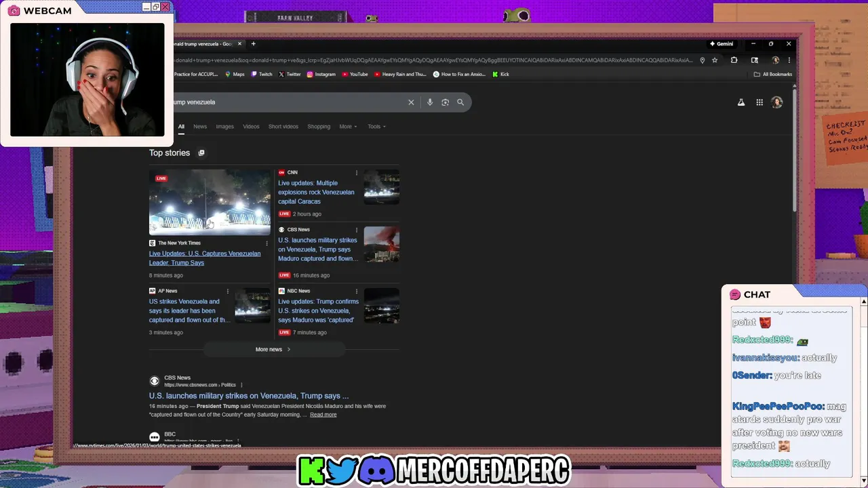Click the Chrome address bar URL
The image size is (868, 488).
coord(433,60)
